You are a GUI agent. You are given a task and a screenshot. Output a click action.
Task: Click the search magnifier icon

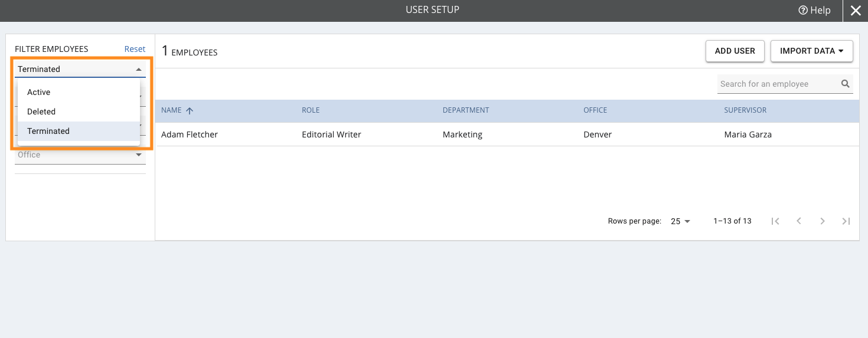846,84
